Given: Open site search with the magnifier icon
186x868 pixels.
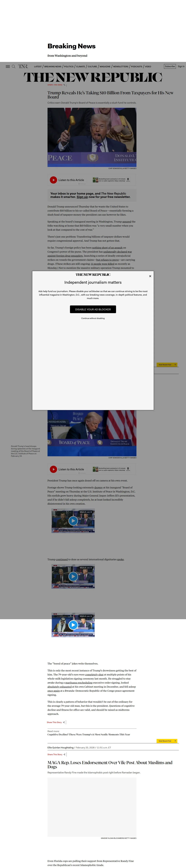Looking at the screenshot, I should (13, 66).
